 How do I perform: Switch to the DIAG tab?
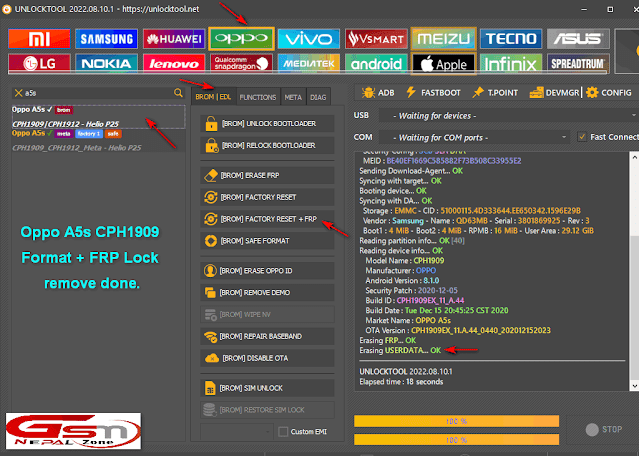coord(318,97)
